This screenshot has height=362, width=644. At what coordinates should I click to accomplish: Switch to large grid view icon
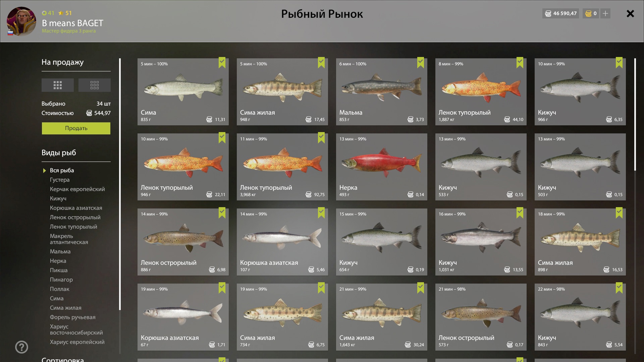58,85
